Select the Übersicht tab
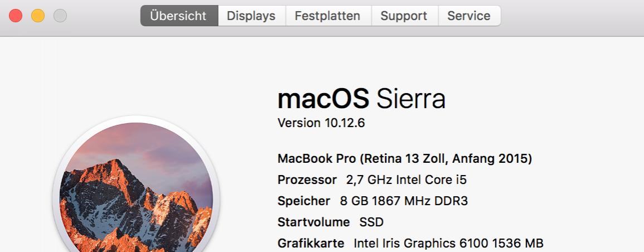Screen dimensions: 644x252 (179, 16)
